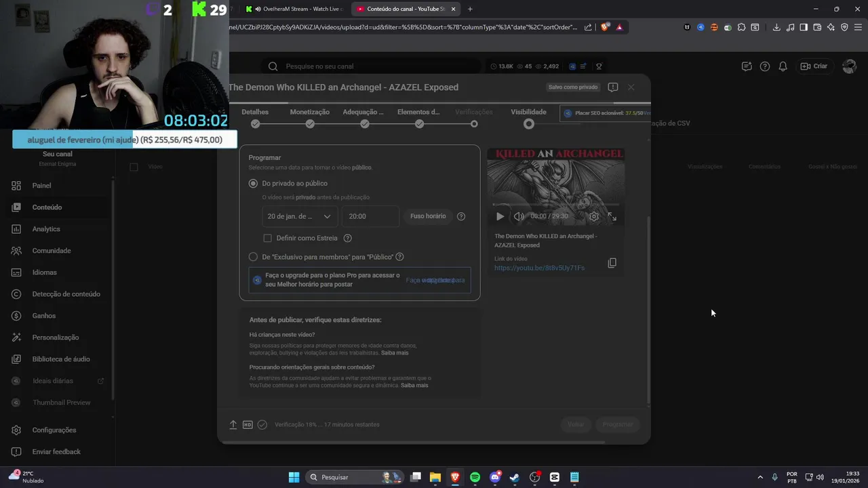Open the youtu.be video link
The width and height of the screenshot is (868, 488).
[539, 268]
